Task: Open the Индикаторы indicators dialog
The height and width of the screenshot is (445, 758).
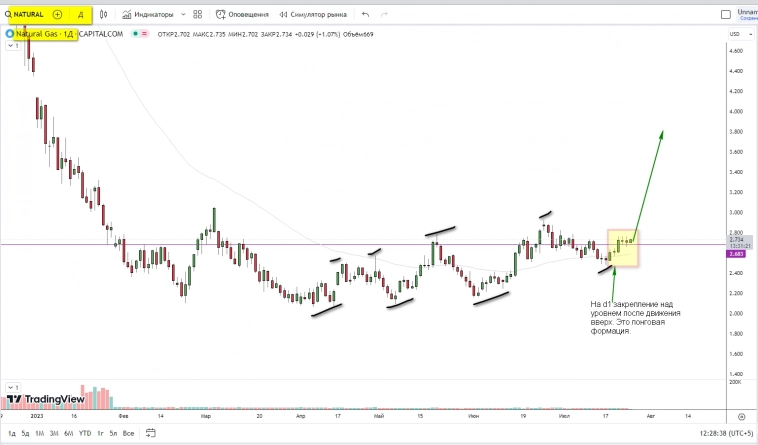Action: click(147, 14)
